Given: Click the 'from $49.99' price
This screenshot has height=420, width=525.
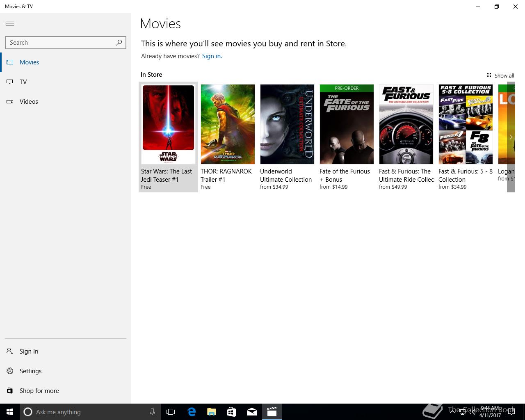Looking at the screenshot, I should tap(393, 187).
